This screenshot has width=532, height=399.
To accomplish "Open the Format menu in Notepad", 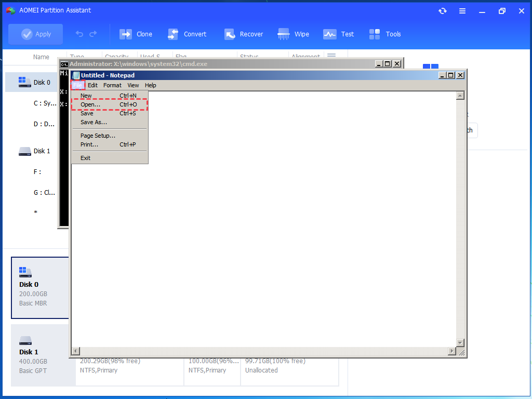I will [x=112, y=85].
